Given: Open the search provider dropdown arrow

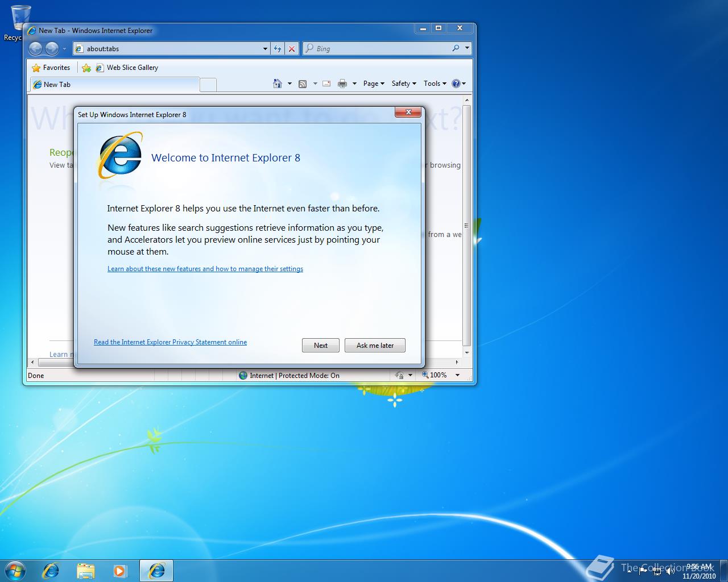Looking at the screenshot, I should click(467, 48).
